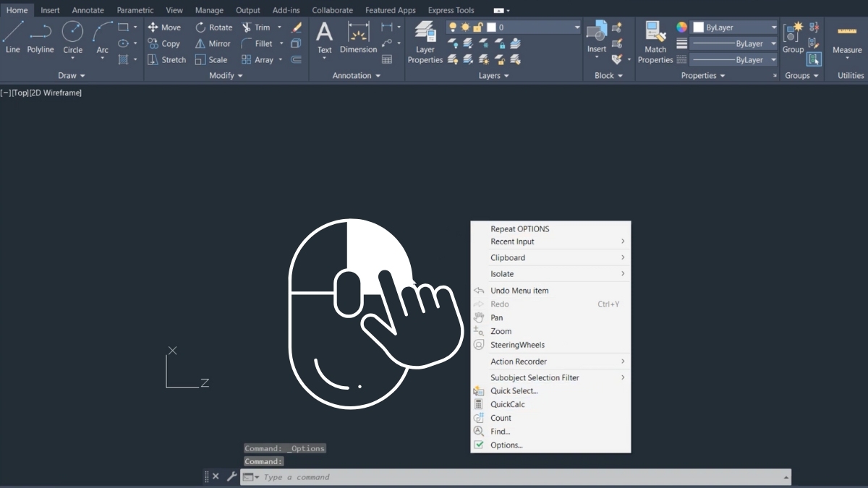Select the Scale tool
The image size is (868, 488).
pos(211,60)
